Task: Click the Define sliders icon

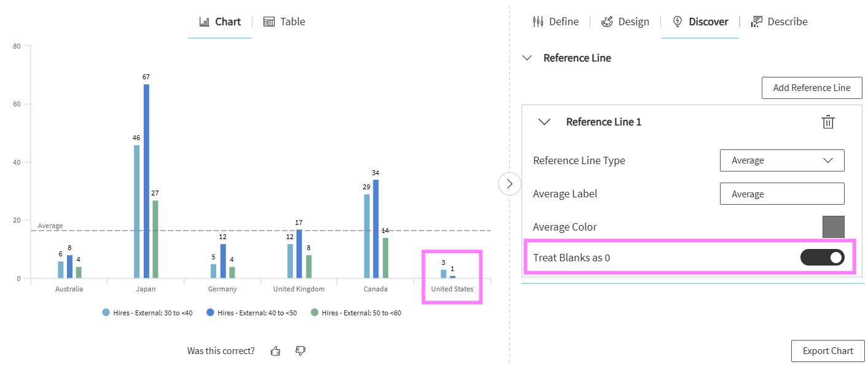Action: [x=538, y=22]
